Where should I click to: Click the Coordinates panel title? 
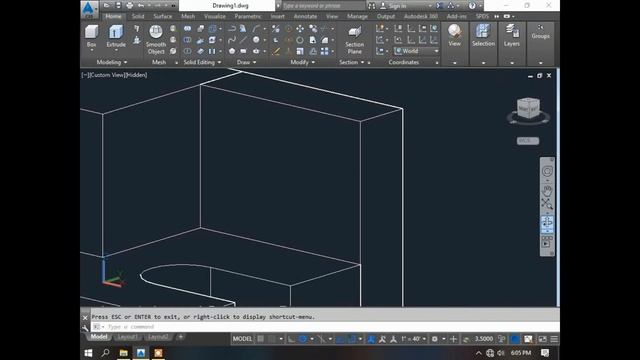click(404, 62)
